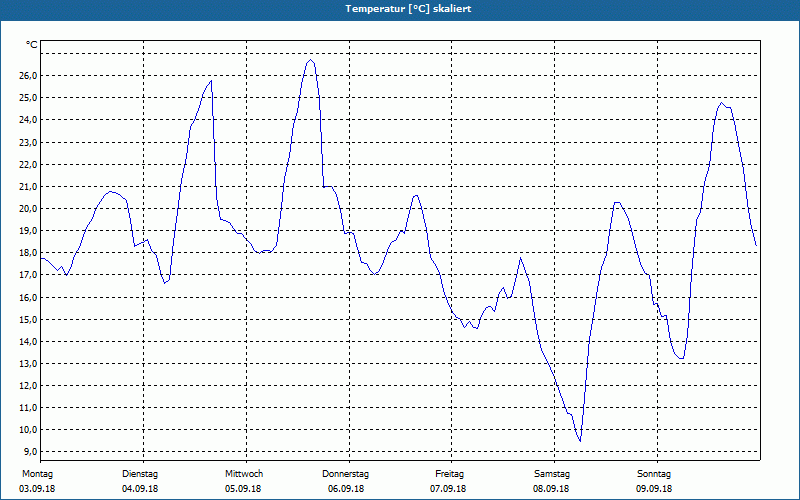Click the 15,0 axis value
This screenshot has height=500, width=800.
29,319
